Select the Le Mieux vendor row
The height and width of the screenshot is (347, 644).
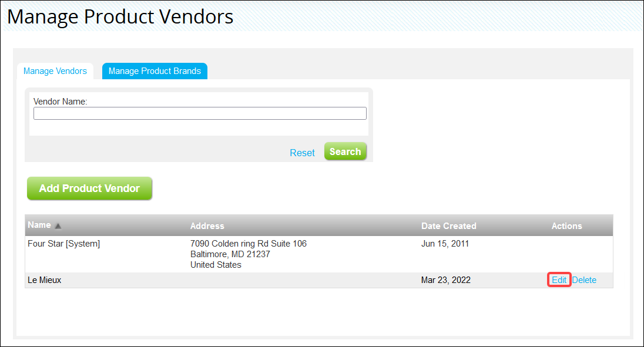tap(235, 279)
